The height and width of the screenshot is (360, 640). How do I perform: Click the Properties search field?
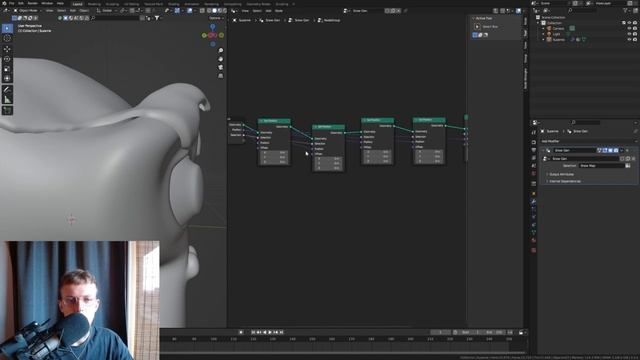[585, 122]
